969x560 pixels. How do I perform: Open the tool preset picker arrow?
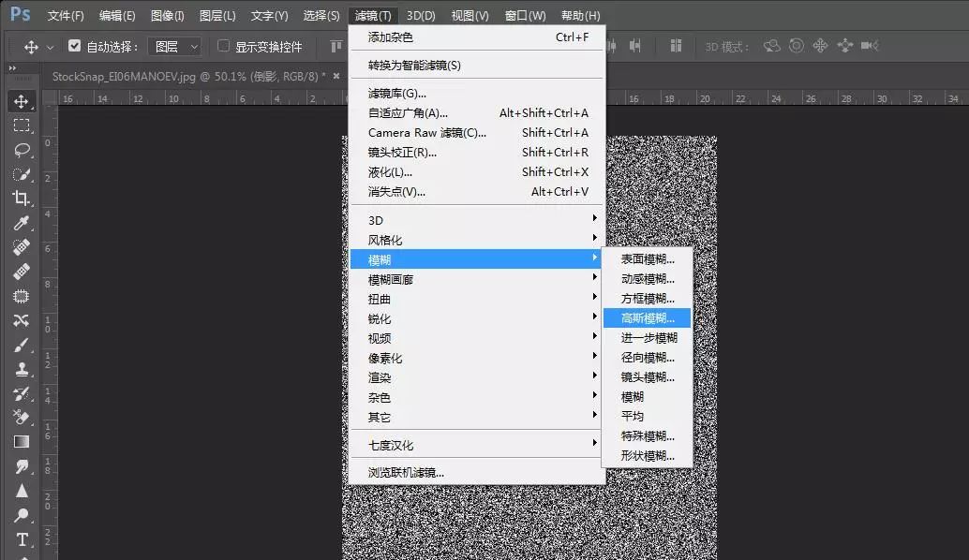[51, 47]
